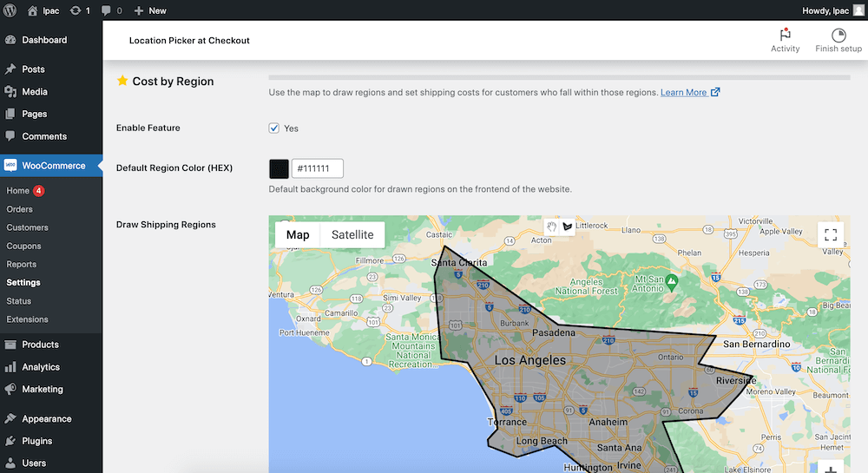Viewport: 868px width, 473px height.
Task: Click the Location Picker at Checkout title
Action: coord(189,41)
